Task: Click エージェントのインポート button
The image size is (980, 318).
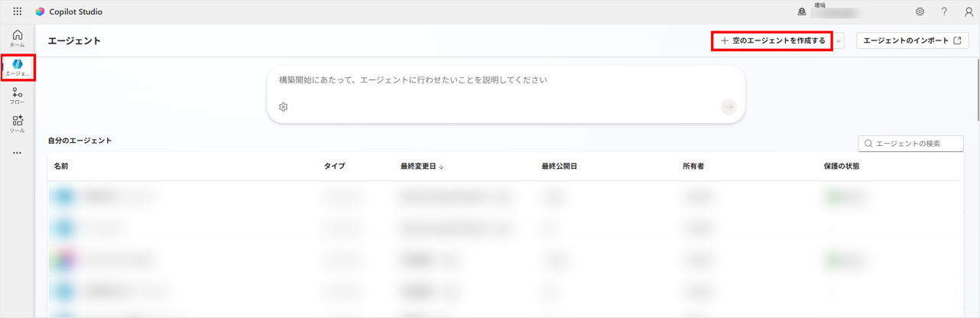Action: pyautogui.click(x=912, y=41)
